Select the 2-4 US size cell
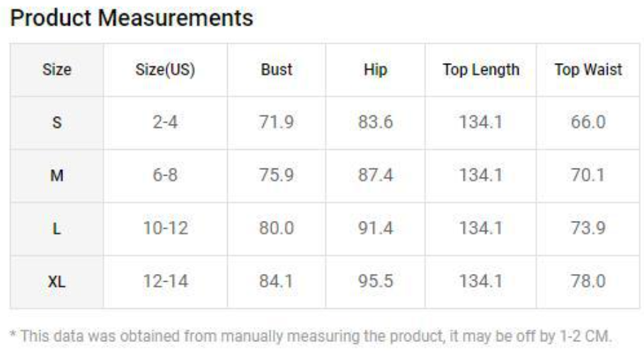Screen dimensions: 644x354 pos(165,122)
